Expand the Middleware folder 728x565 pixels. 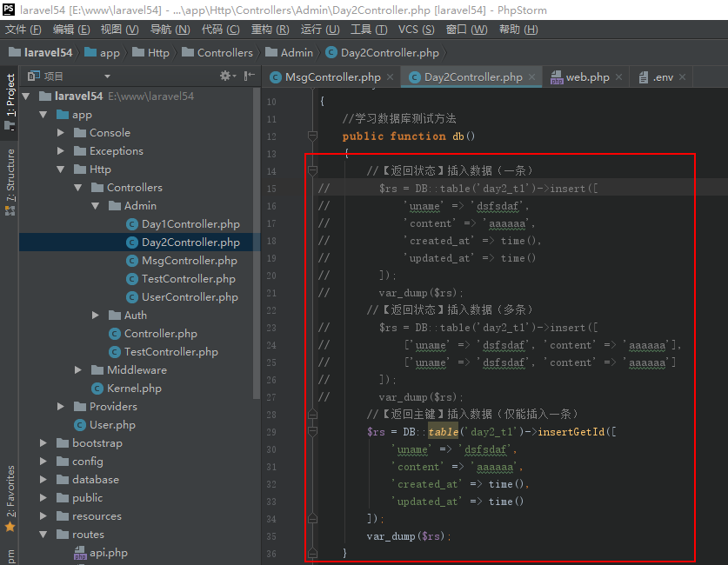click(x=78, y=370)
